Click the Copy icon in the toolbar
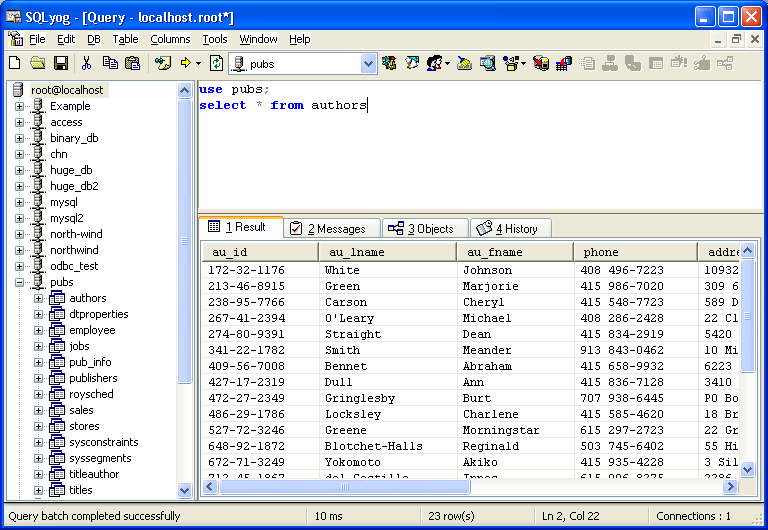Image resolution: width=768 pixels, height=530 pixels. click(110, 63)
